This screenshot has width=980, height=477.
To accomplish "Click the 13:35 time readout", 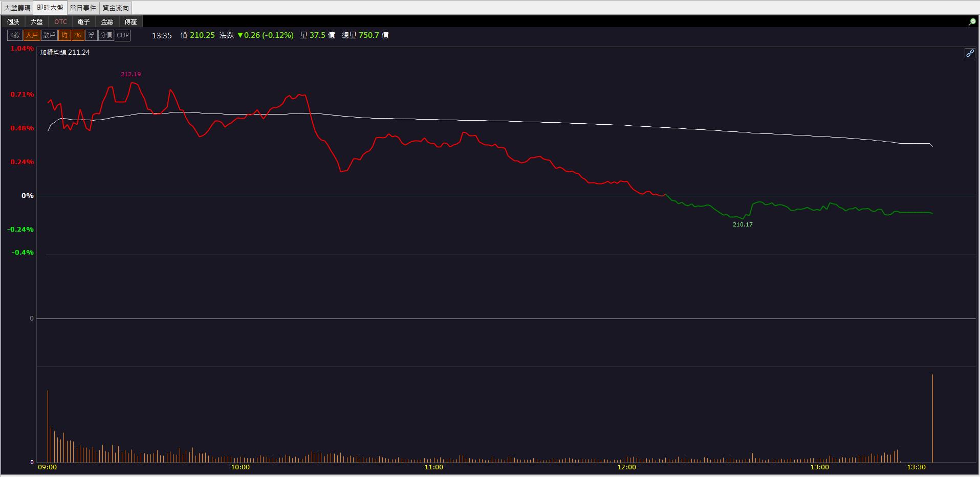I will pos(162,35).
